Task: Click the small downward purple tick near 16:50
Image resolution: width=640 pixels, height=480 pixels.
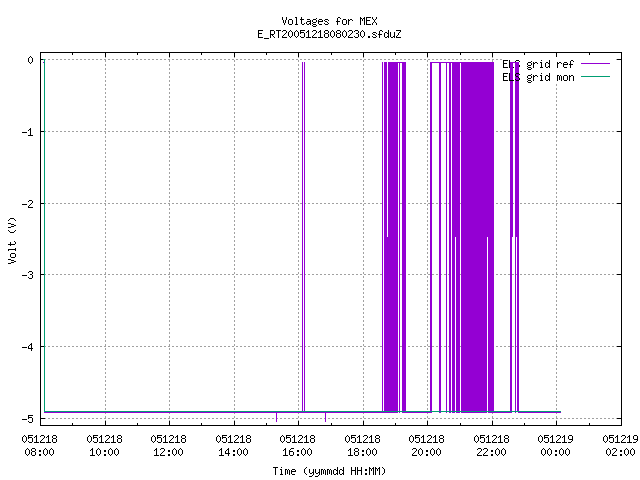Action: tap(325, 417)
